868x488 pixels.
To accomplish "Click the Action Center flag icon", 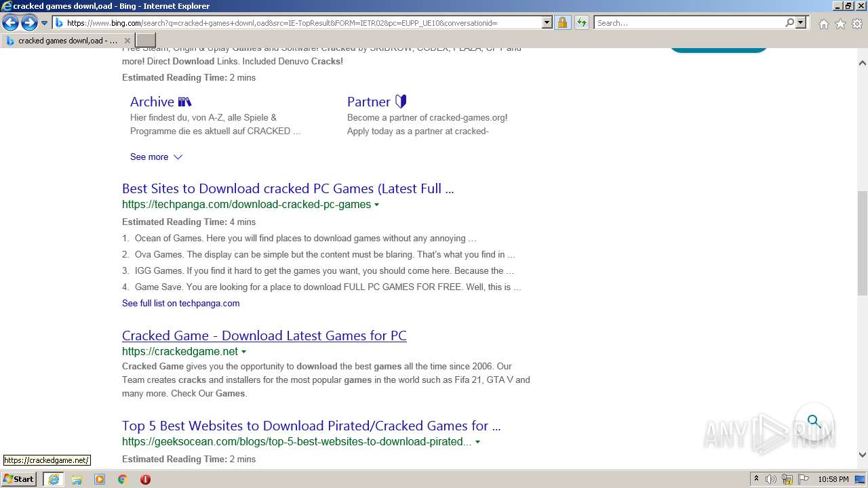I will coord(803,479).
